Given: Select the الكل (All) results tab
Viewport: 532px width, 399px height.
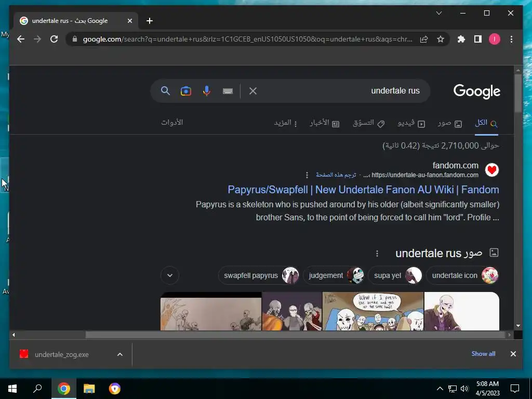Looking at the screenshot, I should pyautogui.click(x=486, y=123).
